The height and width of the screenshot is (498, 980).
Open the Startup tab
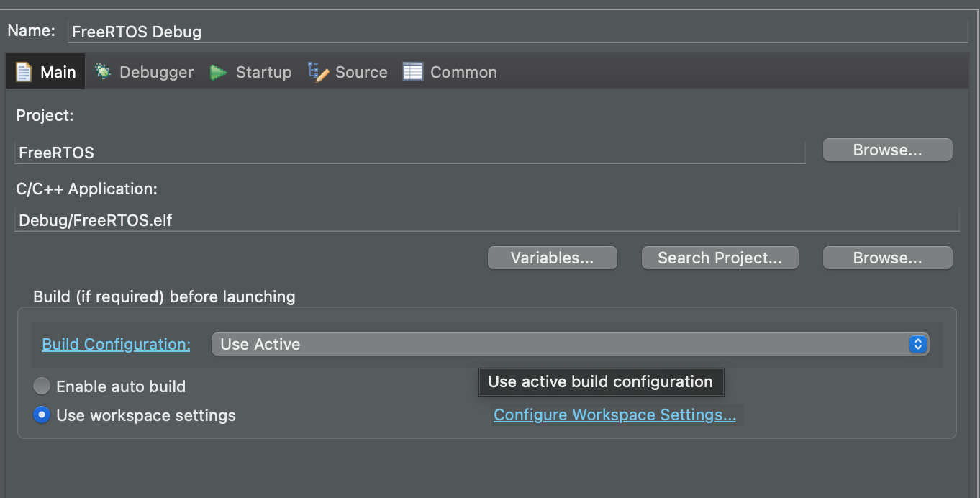(263, 72)
